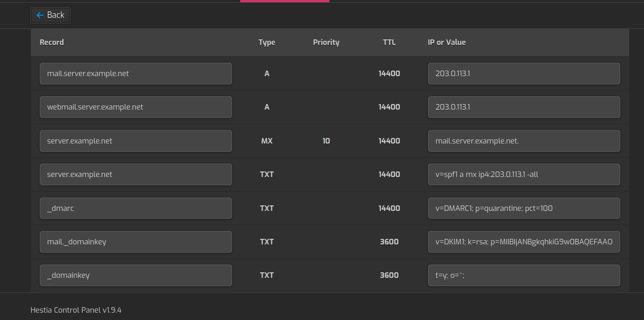Focus the record field in the MX row
The image size is (644, 320).
(136, 141)
